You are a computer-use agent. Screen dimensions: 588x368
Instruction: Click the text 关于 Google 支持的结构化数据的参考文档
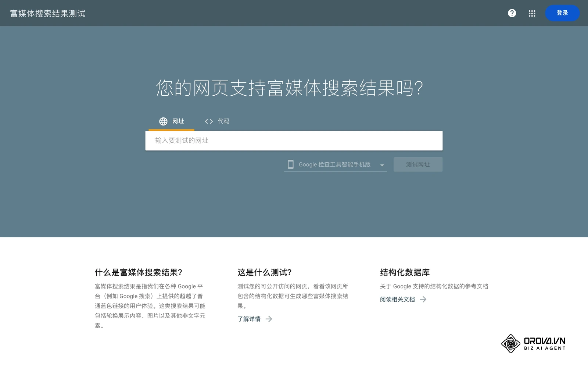(x=434, y=286)
